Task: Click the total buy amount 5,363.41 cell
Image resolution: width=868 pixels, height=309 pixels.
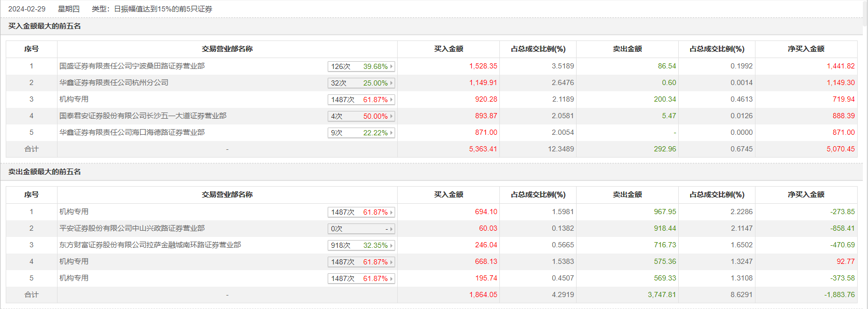Action: tap(483, 149)
